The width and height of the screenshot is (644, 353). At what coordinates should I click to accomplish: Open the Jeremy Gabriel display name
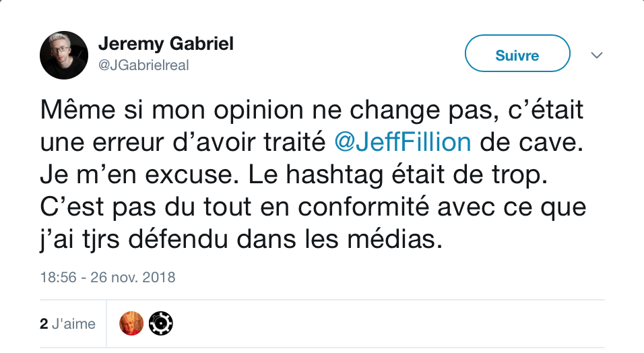(166, 44)
